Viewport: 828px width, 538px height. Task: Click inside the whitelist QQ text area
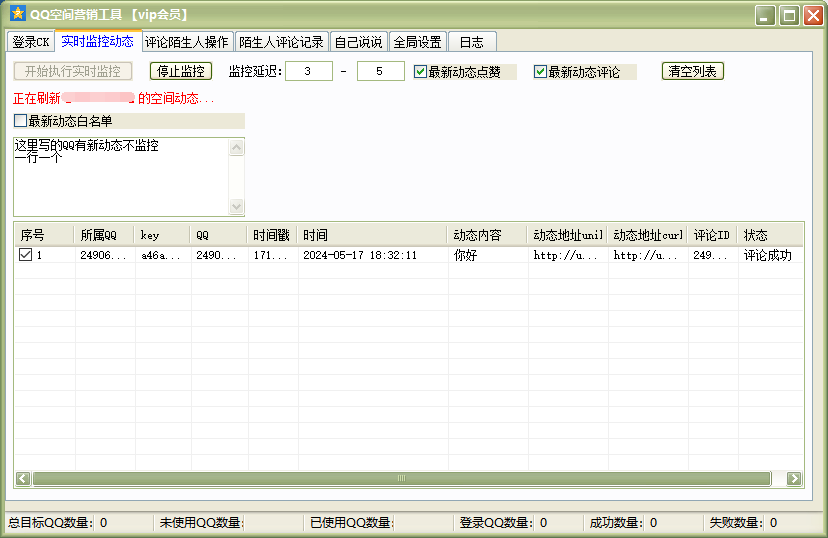121,177
